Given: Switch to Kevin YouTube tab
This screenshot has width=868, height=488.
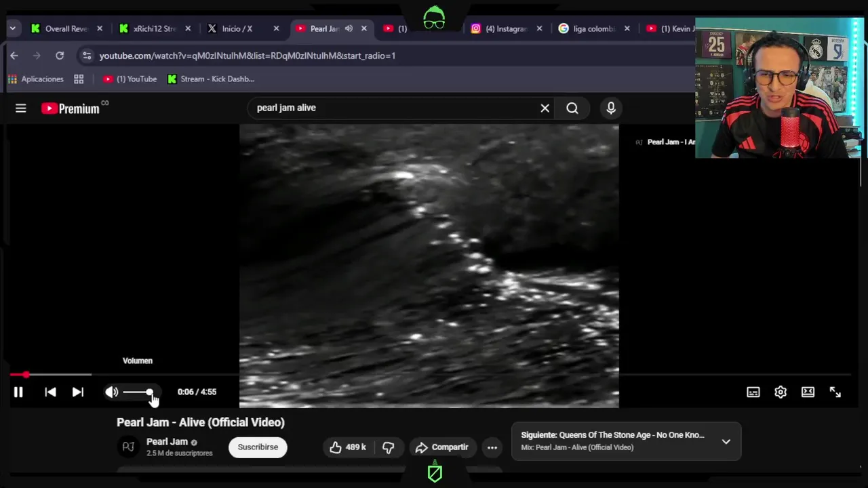Looking at the screenshot, I should 671,28.
